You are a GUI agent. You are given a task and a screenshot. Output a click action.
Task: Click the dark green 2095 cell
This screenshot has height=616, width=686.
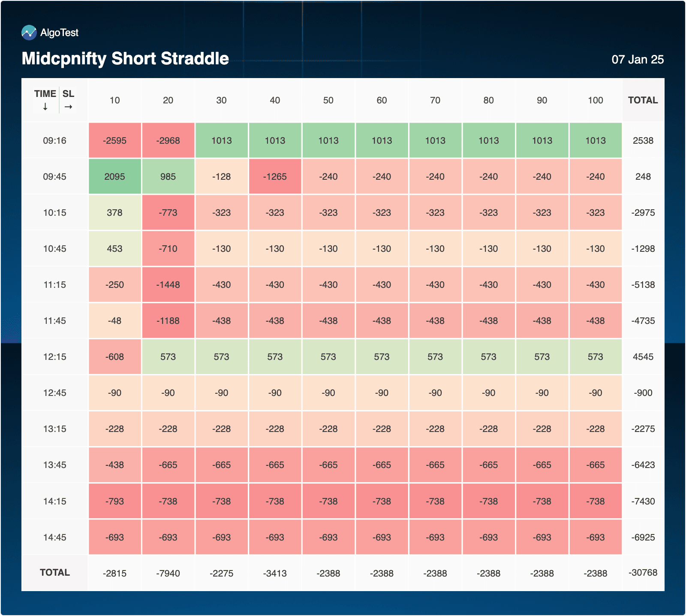click(x=114, y=177)
